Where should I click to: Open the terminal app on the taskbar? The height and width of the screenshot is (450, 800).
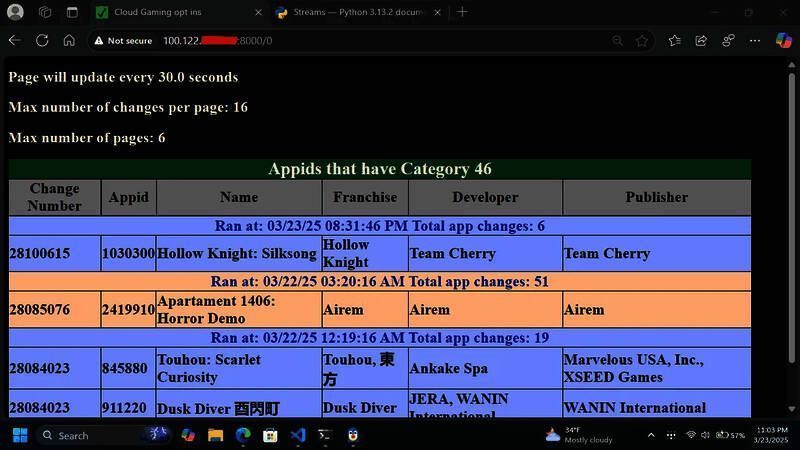click(x=325, y=435)
